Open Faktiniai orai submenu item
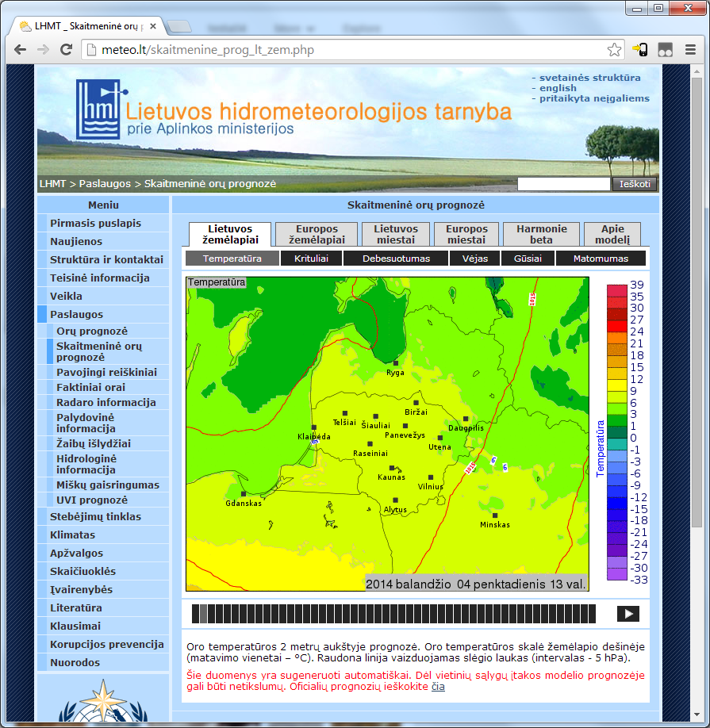This screenshot has width=710, height=728. 108,387
